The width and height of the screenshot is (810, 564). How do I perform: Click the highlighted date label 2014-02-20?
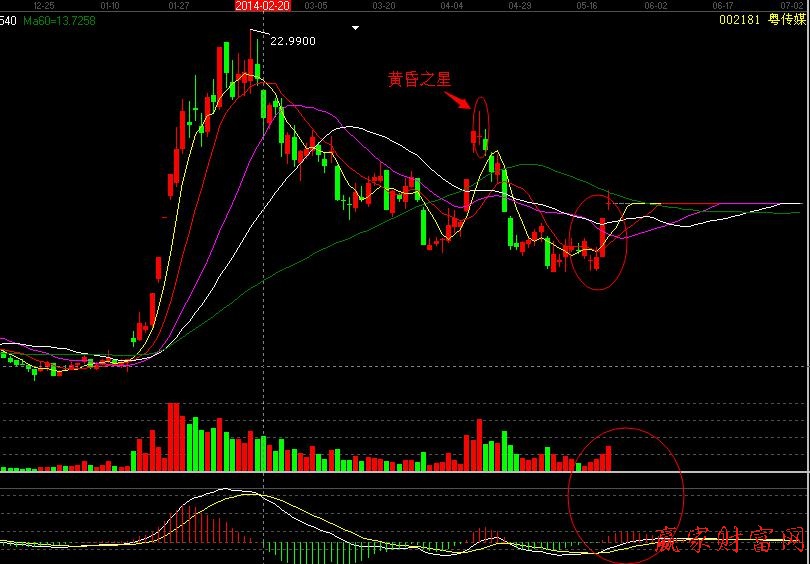(262, 5)
